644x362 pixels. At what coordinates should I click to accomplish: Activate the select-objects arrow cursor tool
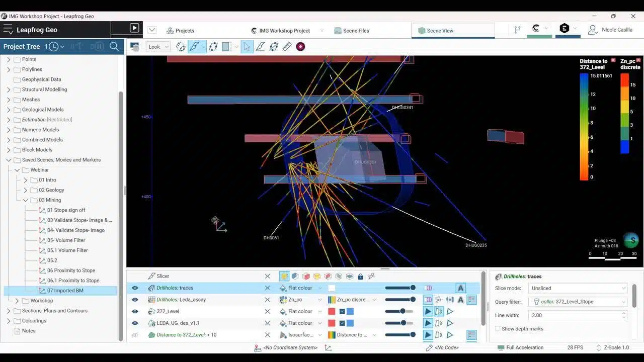click(x=247, y=47)
